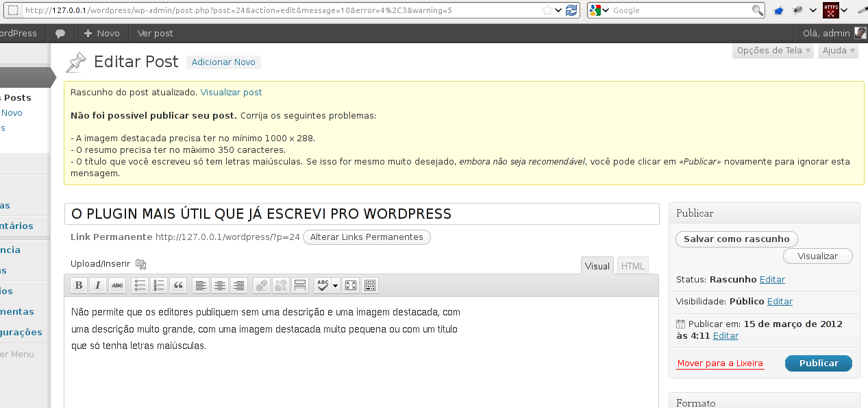Viewport: 868px width, 408px height.
Task: Insert a hyperlink via the chain icon
Action: click(262, 285)
